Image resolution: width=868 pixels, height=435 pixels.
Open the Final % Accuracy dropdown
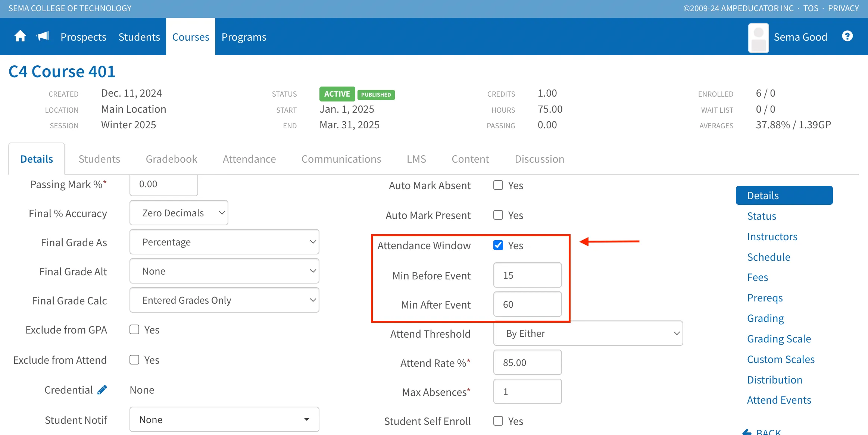(179, 213)
